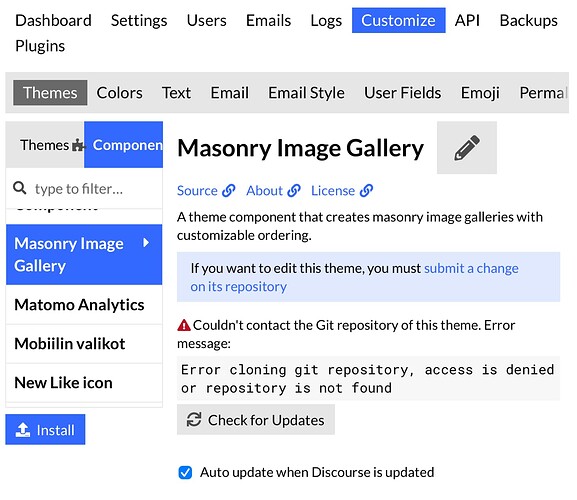This screenshot has height=500, width=577.
Task: Open the About link
Action: (273, 191)
